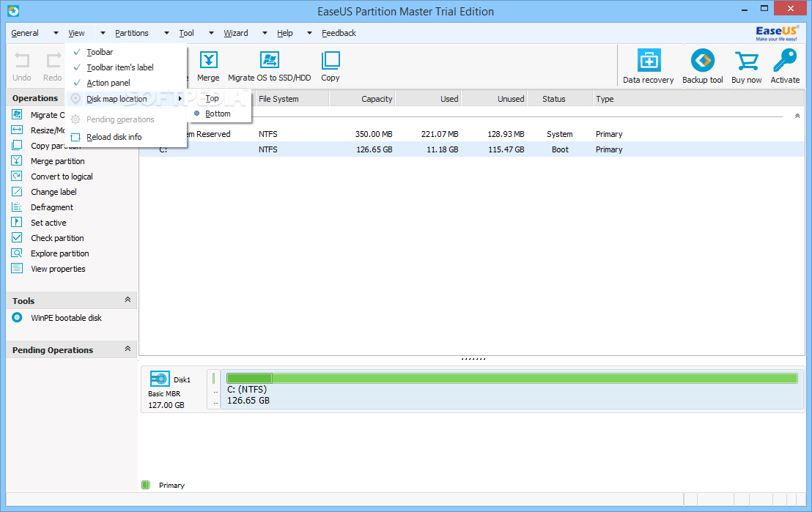Click the Status column header
The image size is (812, 512).
[x=560, y=98]
